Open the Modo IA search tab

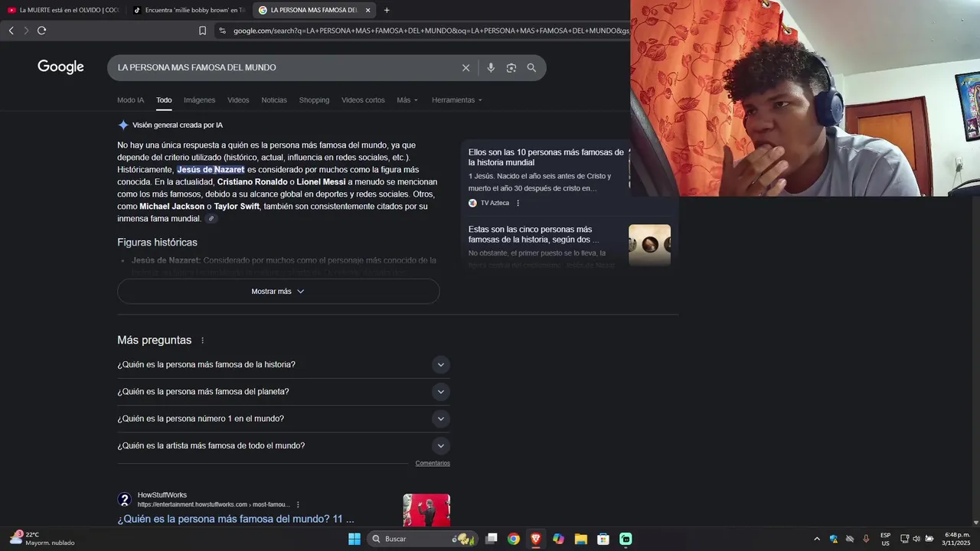click(x=130, y=100)
